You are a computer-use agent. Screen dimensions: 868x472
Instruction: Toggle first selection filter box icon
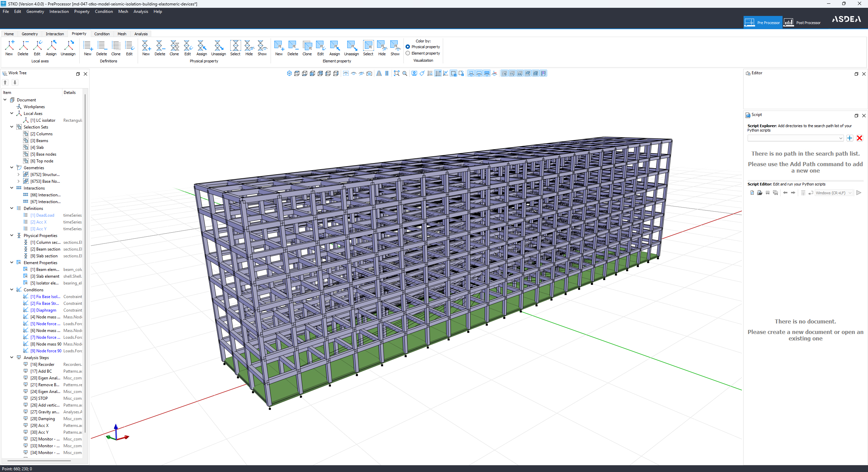pos(505,73)
